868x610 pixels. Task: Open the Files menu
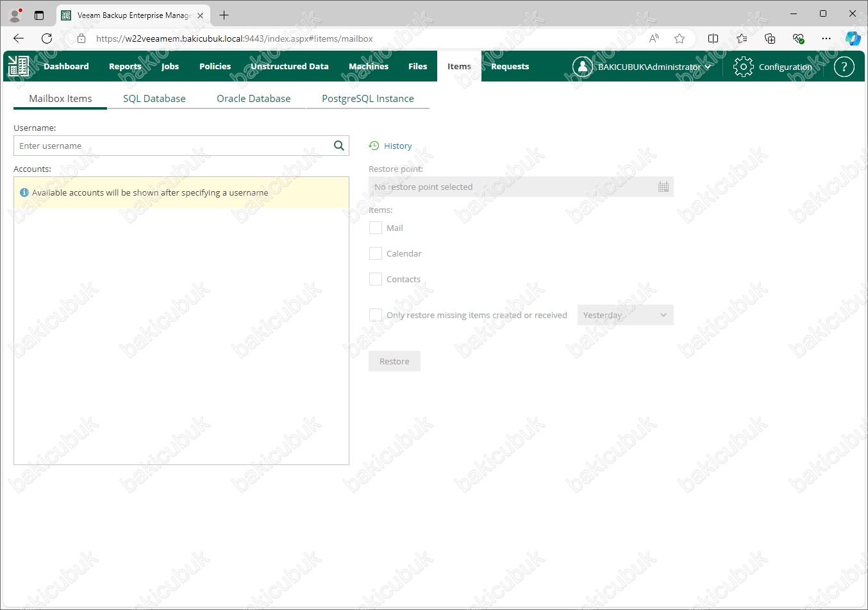pyautogui.click(x=417, y=66)
